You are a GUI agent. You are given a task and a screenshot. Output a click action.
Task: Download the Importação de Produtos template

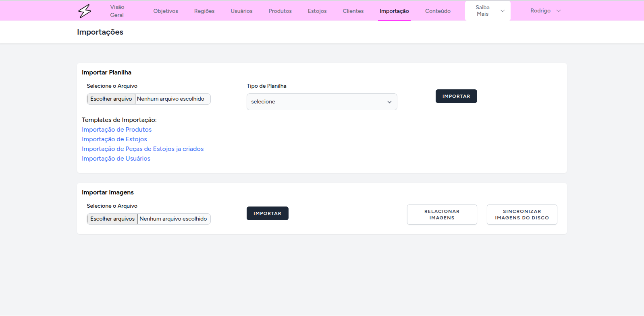116,130
